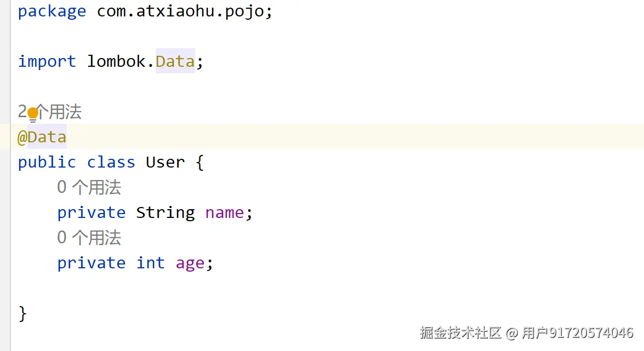Click the opening brace after User
644x351 pixels.
[200, 162]
